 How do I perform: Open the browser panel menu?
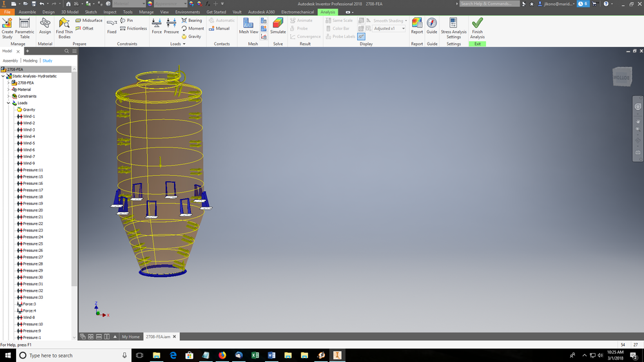coord(74,51)
